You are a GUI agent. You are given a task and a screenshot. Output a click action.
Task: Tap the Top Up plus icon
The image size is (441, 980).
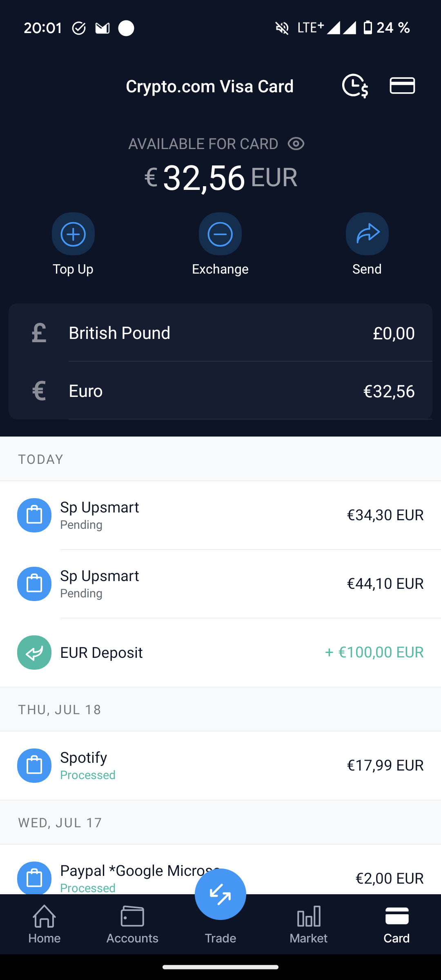[73, 234]
